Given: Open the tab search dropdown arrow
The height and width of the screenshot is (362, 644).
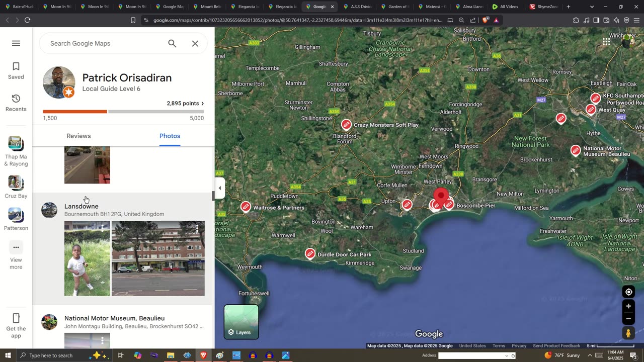Looking at the screenshot, I should (592, 7).
